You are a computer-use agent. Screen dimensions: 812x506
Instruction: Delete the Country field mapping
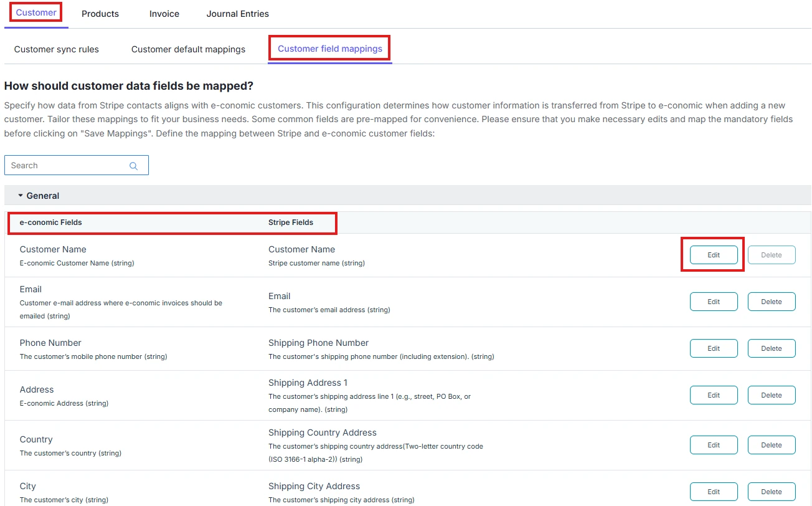tap(772, 445)
